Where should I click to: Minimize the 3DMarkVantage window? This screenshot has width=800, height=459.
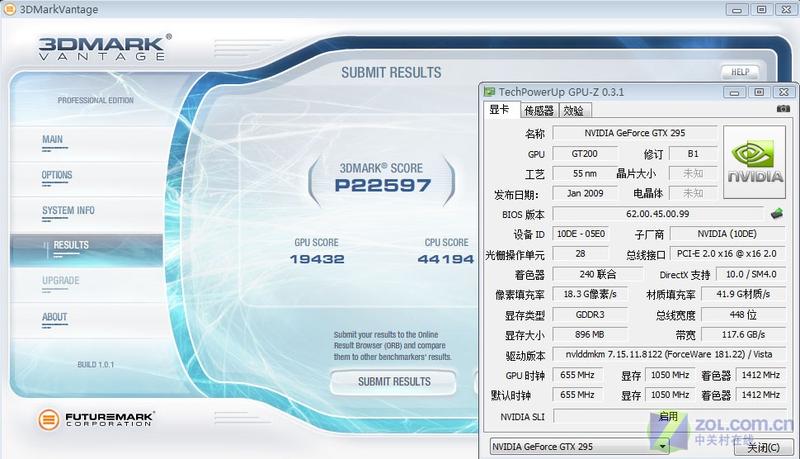click(737, 10)
